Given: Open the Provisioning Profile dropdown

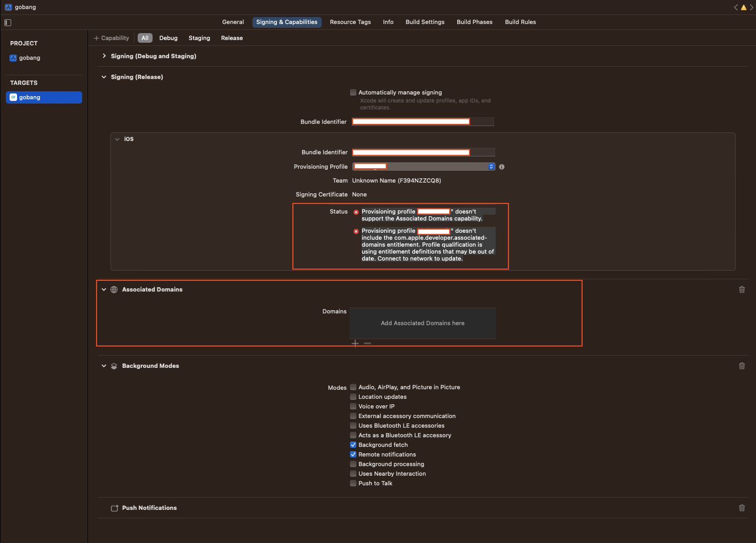Looking at the screenshot, I should (x=424, y=167).
